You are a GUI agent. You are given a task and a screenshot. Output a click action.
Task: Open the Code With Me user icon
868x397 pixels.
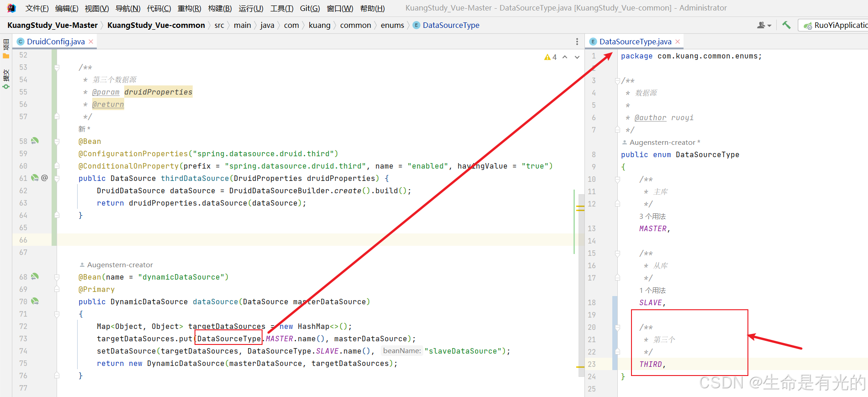tap(764, 25)
